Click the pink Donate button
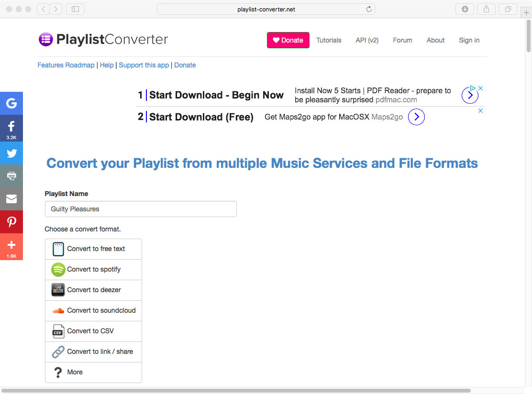The image size is (532, 394). tap(288, 40)
